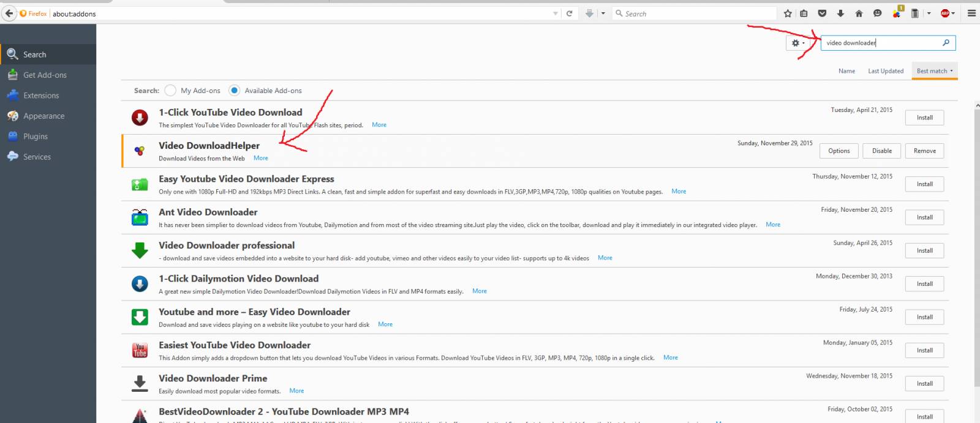The height and width of the screenshot is (423, 980).
Task: Open the Firefox hamburger menu
Action: pyautogui.click(x=971, y=13)
